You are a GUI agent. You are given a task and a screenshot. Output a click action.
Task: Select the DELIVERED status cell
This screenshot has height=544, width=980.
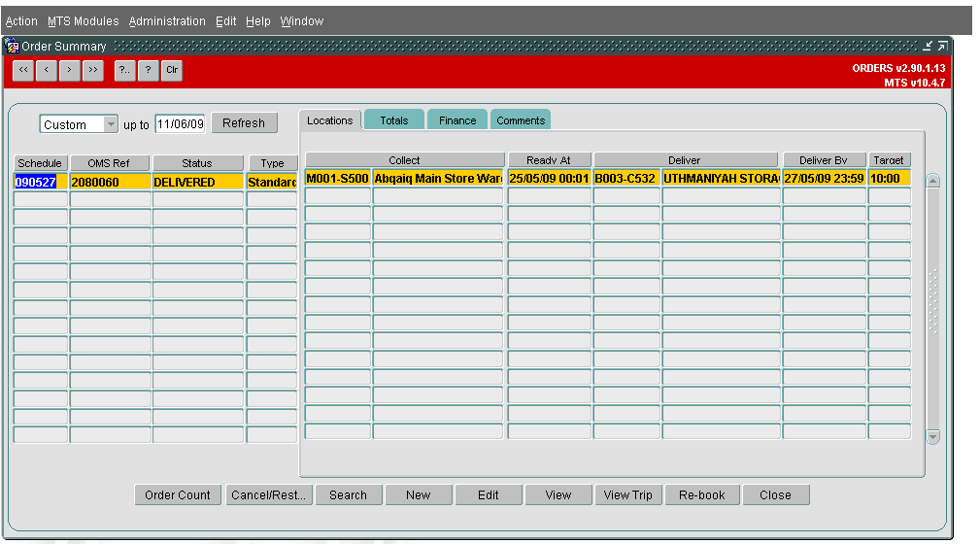click(x=198, y=182)
